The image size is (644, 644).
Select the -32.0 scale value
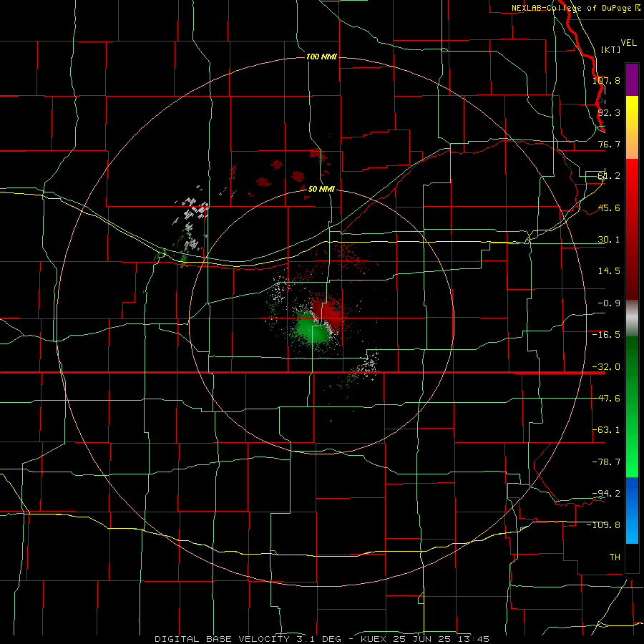point(606,367)
